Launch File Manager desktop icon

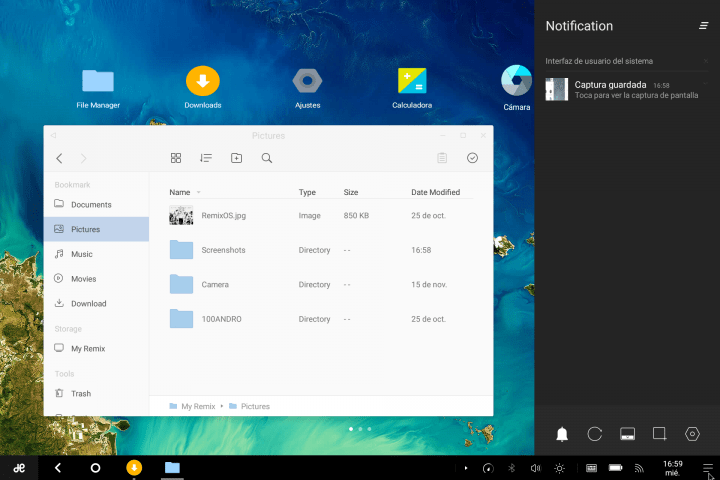pos(98,89)
